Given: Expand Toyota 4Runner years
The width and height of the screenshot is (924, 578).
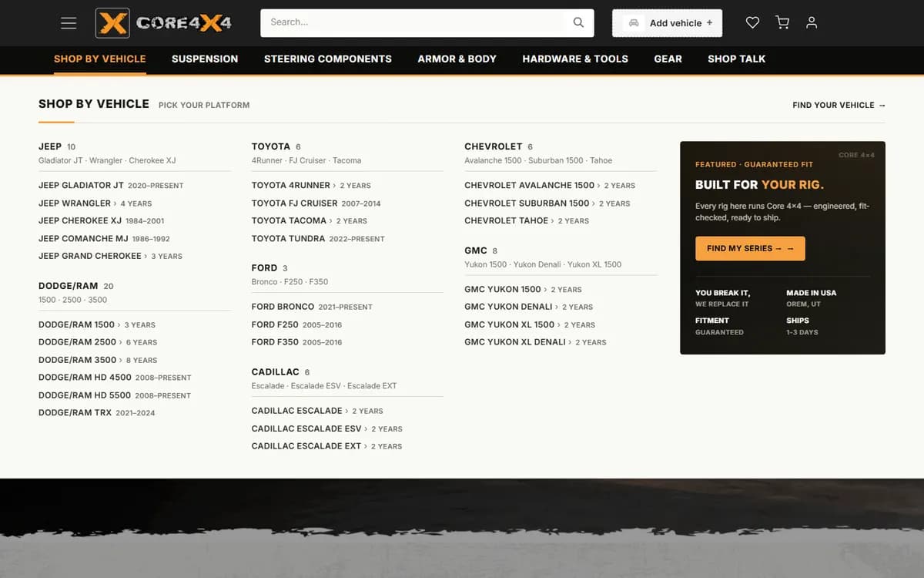Looking at the screenshot, I should pos(335,185).
